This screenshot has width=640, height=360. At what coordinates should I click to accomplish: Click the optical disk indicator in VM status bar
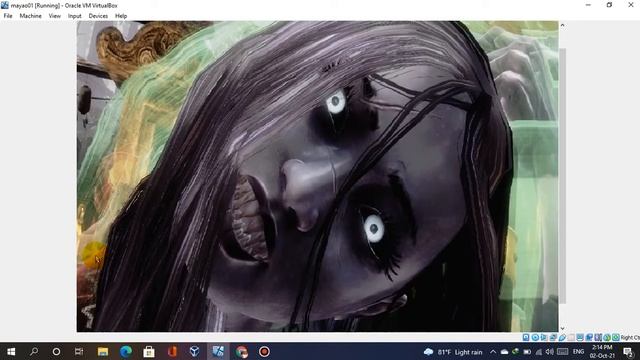click(x=535, y=337)
